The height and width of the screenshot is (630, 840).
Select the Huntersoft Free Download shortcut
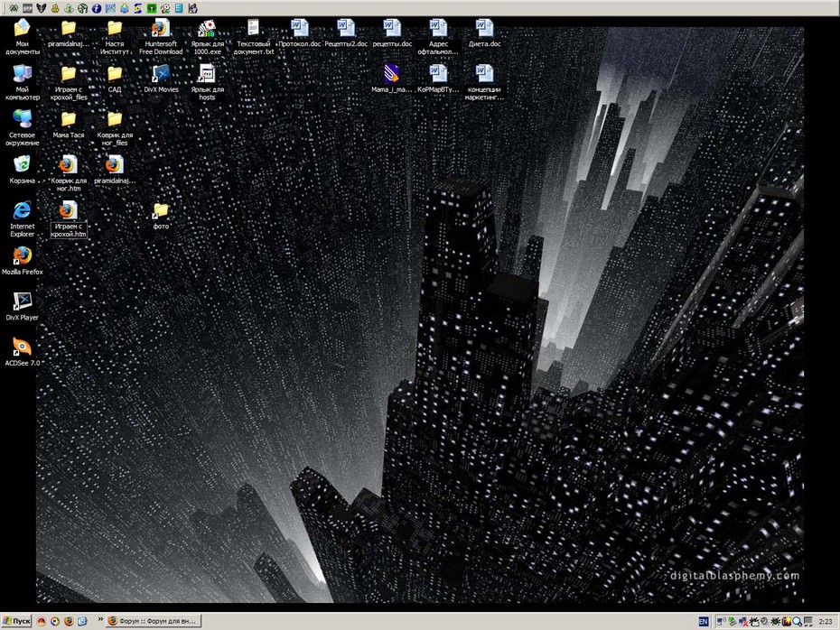tap(161, 36)
